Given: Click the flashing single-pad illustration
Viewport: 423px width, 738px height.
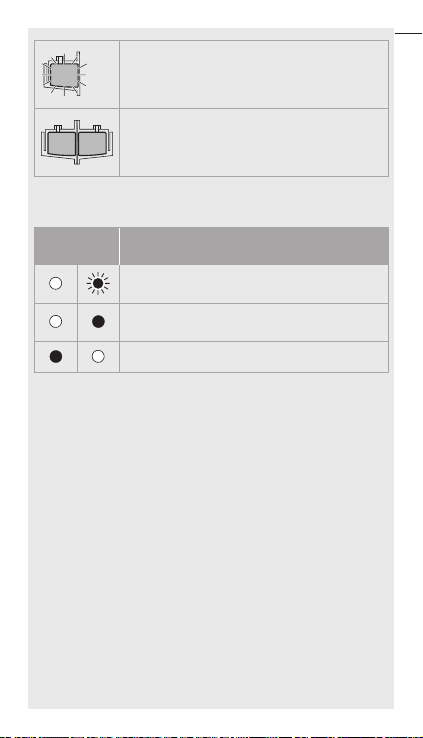Looking at the screenshot, I should click(64, 74).
